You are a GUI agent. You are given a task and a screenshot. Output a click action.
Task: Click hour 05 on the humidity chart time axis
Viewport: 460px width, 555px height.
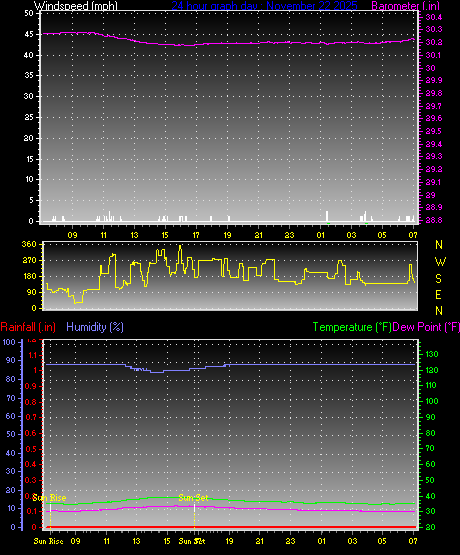(x=382, y=541)
